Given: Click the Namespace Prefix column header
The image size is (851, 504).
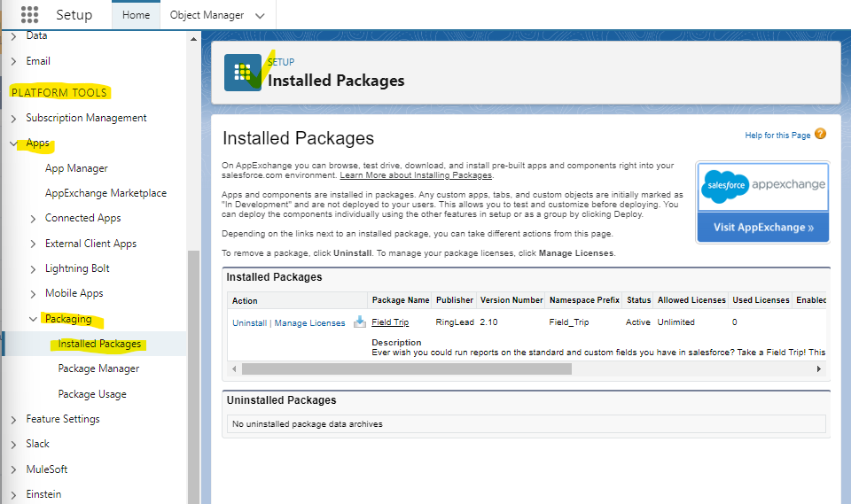Looking at the screenshot, I should (x=584, y=300).
